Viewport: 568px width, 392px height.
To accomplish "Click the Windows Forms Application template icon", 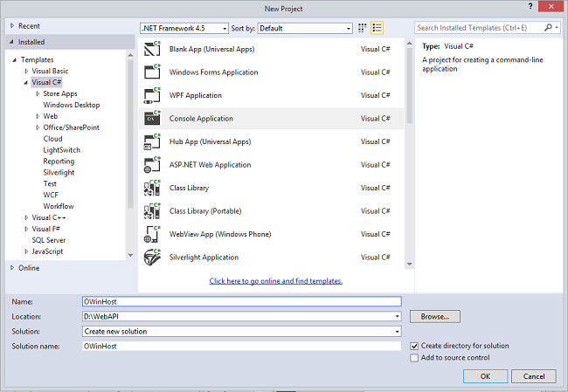I will coord(152,72).
